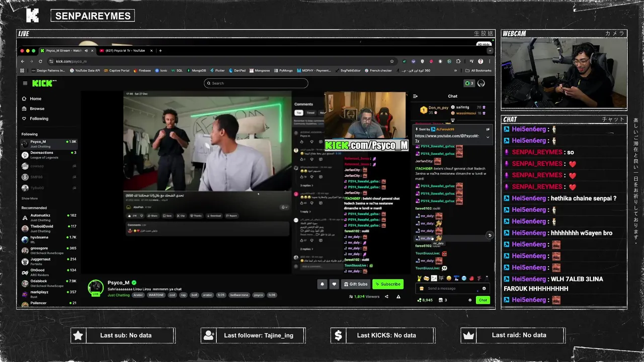Bookmark page with the star icon
644x362 pixels.
click(x=391, y=61)
